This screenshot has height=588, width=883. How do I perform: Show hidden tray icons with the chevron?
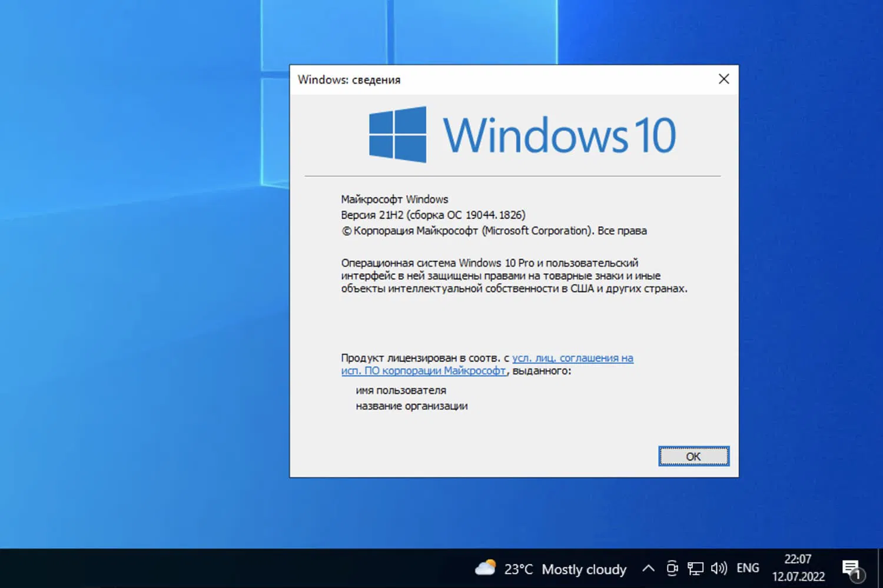pos(648,568)
